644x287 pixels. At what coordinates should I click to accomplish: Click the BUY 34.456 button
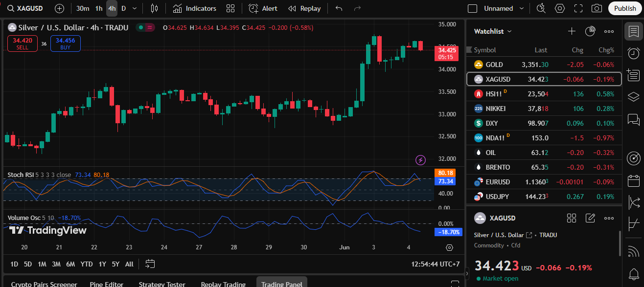tap(66, 44)
